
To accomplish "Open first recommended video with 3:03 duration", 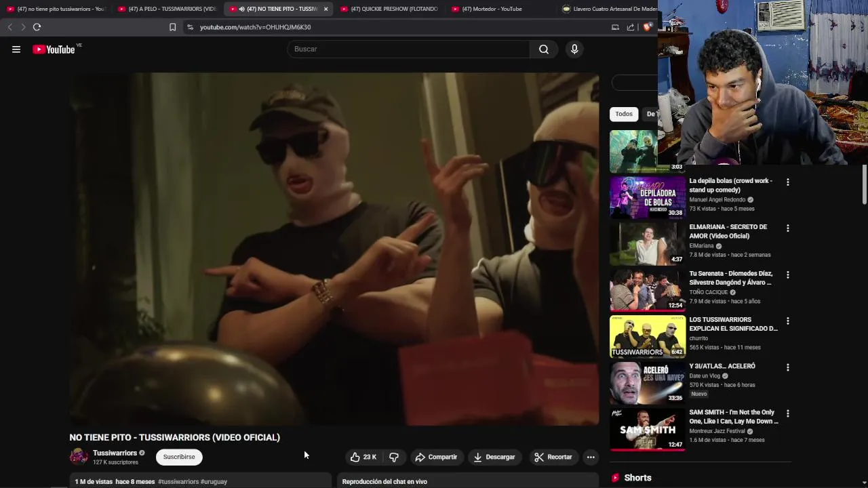I will pos(633,151).
